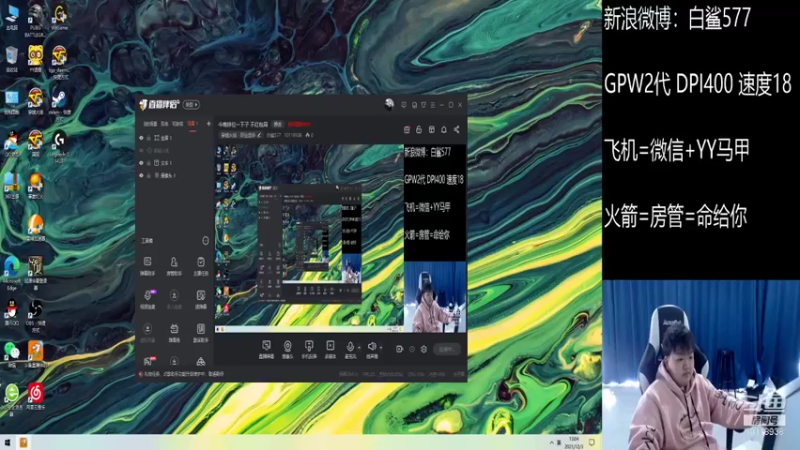Open multimedia source tool in bottom toolbar
Image resolution: width=800 pixels, height=450 pixels.
[330, 349]
